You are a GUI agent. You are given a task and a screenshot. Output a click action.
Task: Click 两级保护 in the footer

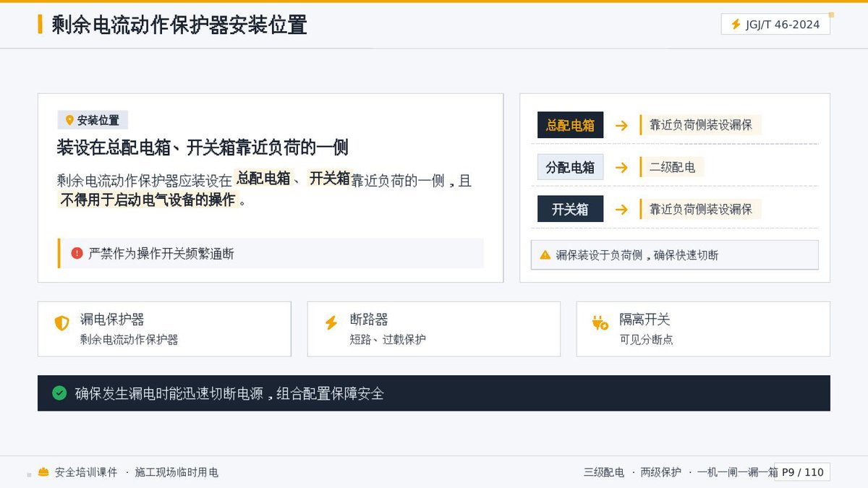coord(661,472)
